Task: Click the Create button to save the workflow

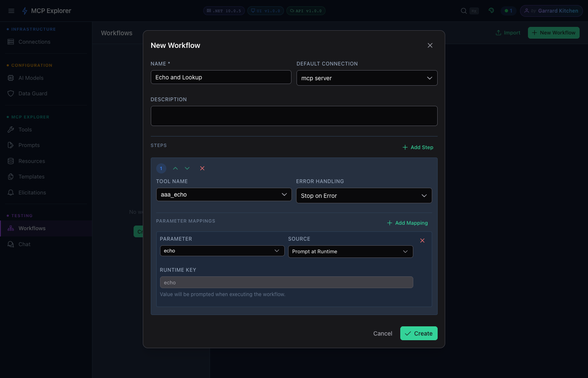Action: [419, 333]
